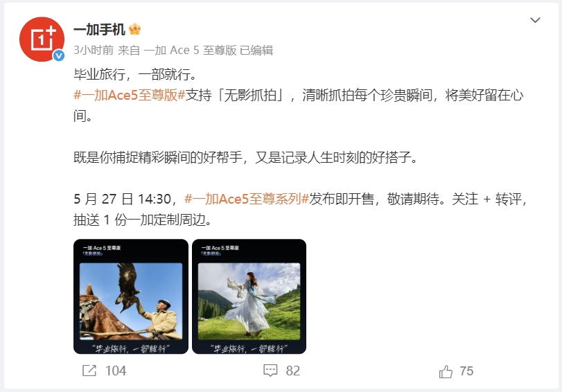The image size is (562, 392).
Task: Click the crown membership icon beside username
Action: pos(134,29)
